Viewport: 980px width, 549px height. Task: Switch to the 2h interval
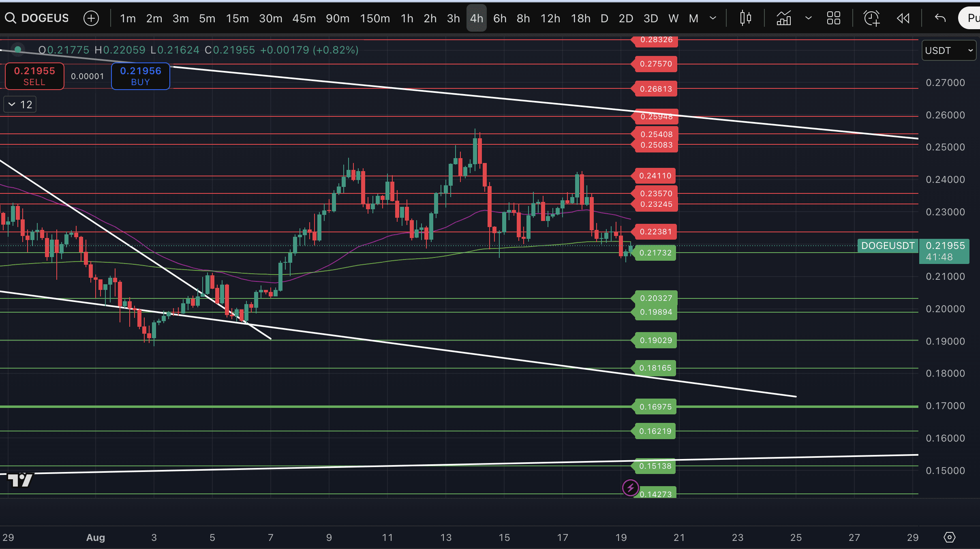coord(430,18)
